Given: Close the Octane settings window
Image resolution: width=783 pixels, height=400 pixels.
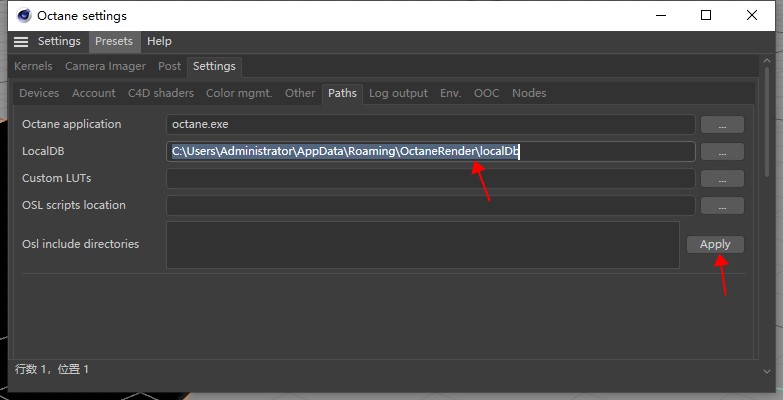Looking at the screenshot, I should coord(752,15).
